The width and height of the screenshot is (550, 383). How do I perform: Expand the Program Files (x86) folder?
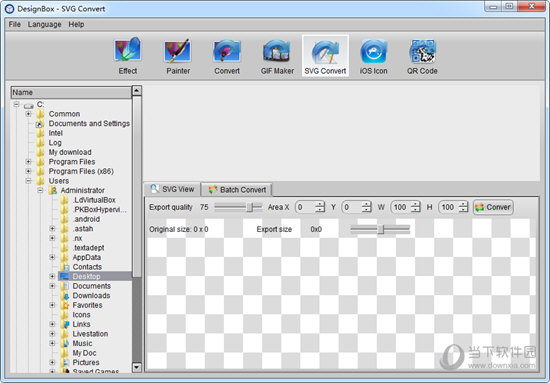pos(28,171)
